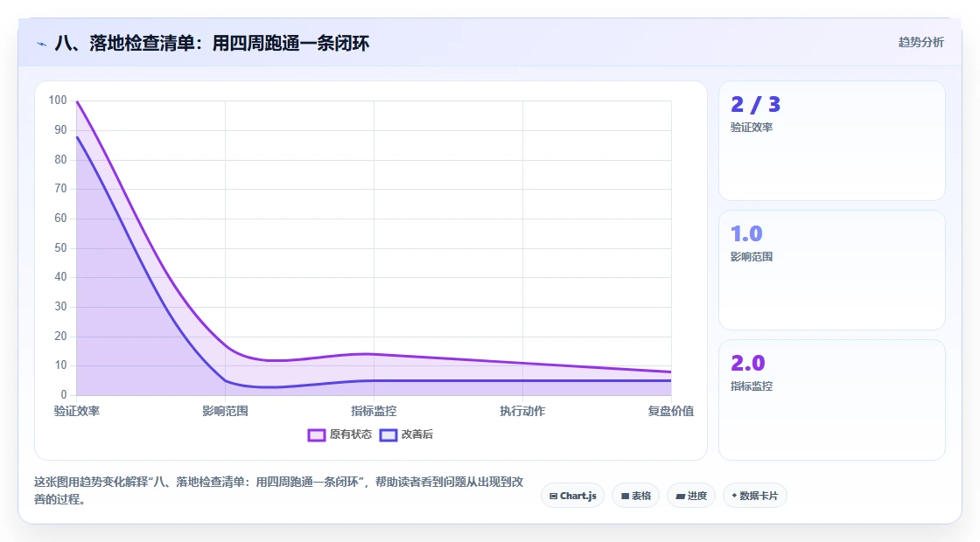The height and width of the screenshot is (542, 980).
Task: Click the section title 八、落地检查清单
Action: [212, 43]
